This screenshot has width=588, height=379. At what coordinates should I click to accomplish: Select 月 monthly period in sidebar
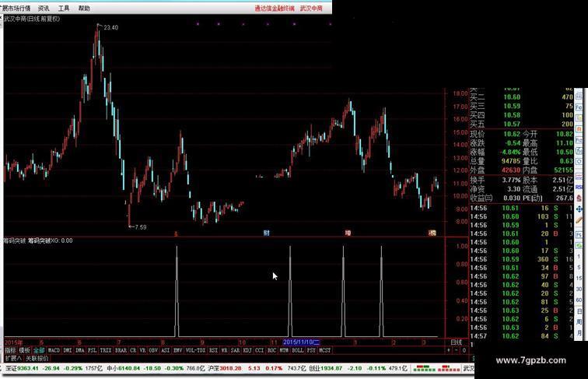click(579, 333)
